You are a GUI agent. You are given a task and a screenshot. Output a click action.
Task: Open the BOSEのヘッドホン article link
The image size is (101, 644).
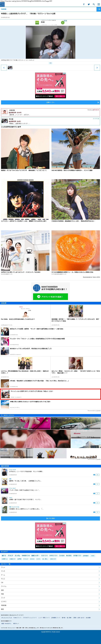click(51, 351)
